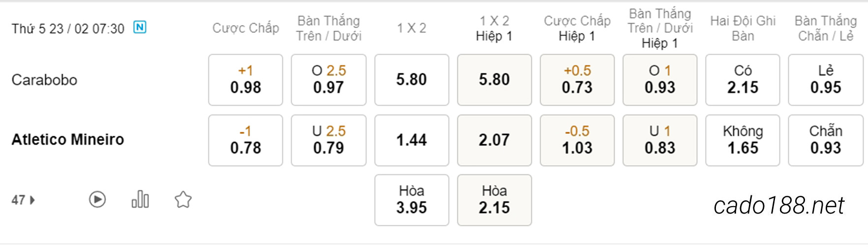The width and height of the screenshot is (868, 249).
Task: Open the Atletico Mineiro team name
Action: tap(68, 139)
